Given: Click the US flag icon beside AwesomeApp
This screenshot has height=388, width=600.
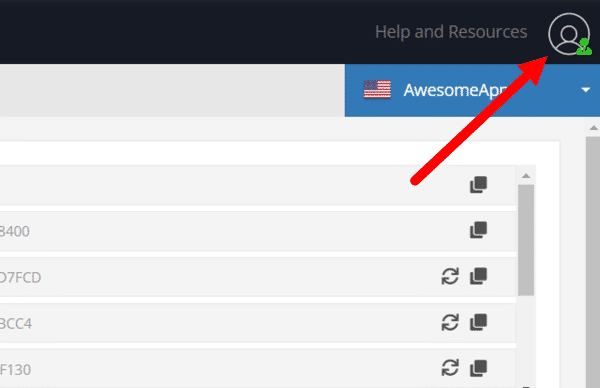Looking at the screenshot, I should [377, 90].
